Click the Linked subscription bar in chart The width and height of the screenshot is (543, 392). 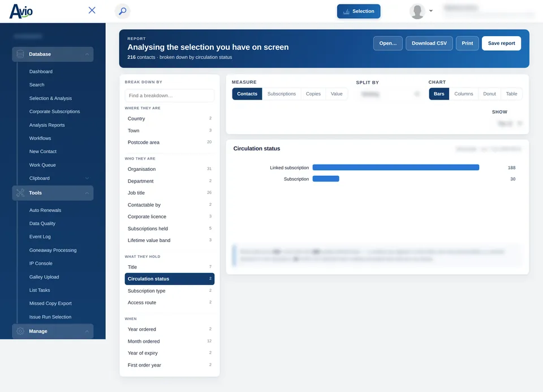point(396,167)
